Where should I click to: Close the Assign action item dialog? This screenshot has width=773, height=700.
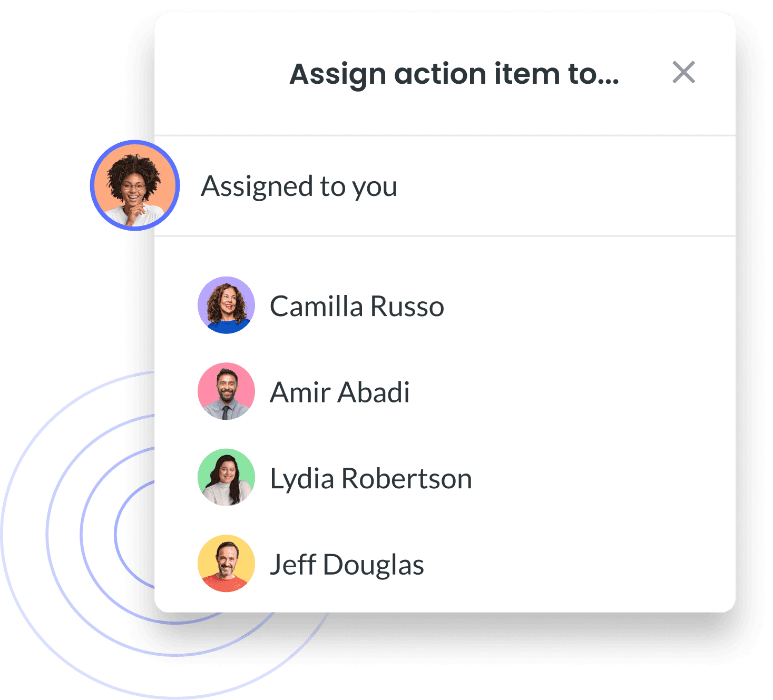pyautogui.click(x=683, y=72)
